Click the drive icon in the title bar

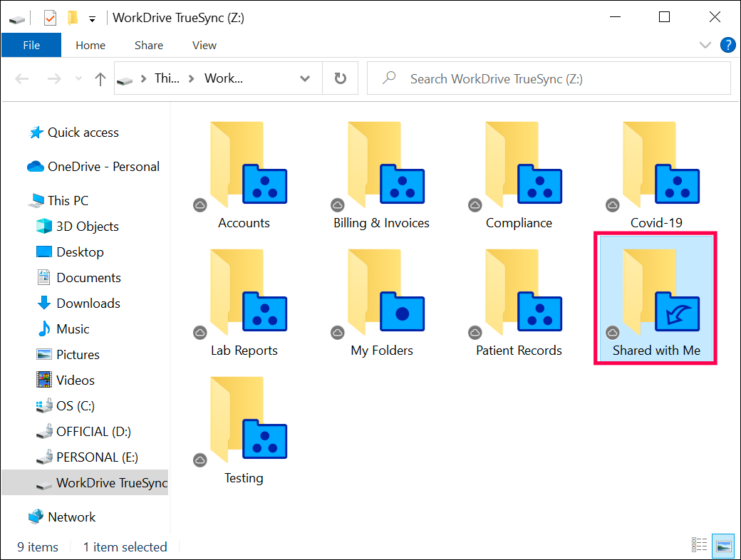coord(17,20)
